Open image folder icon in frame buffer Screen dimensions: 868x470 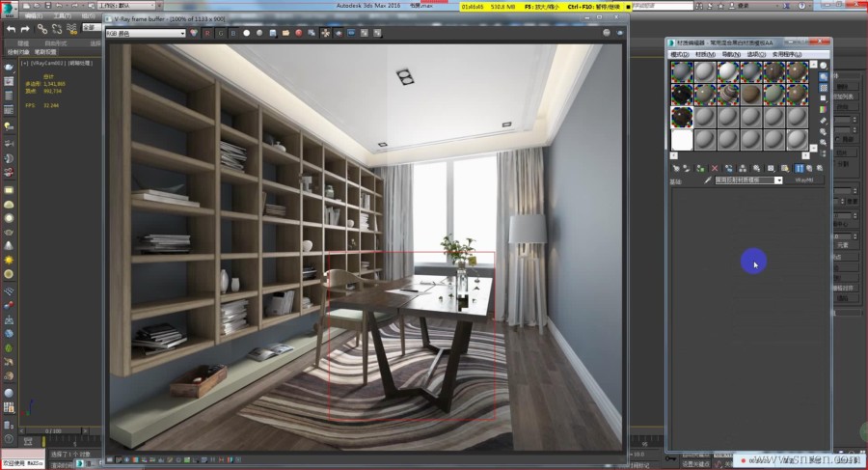(285, 33)
